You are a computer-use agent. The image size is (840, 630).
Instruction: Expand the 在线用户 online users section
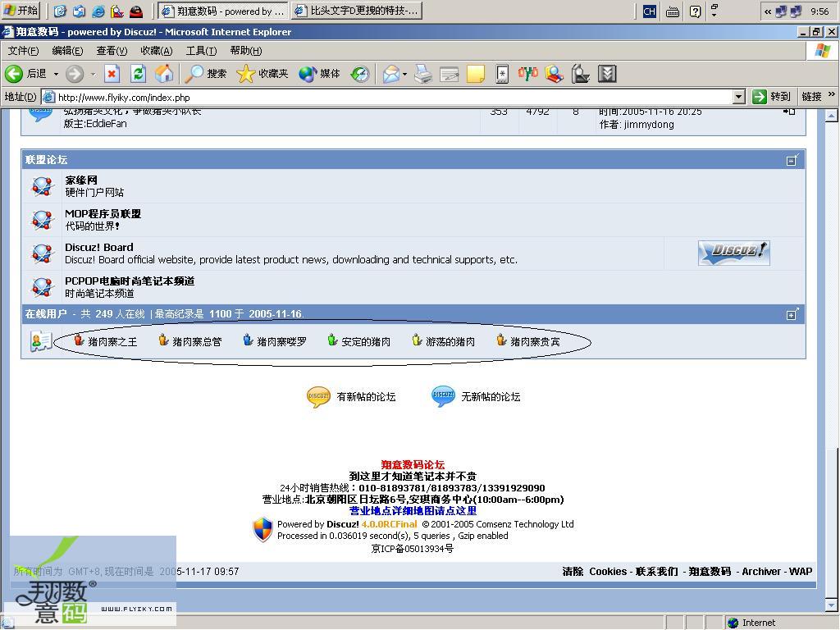pyautogui.click(x=792, y=314)
